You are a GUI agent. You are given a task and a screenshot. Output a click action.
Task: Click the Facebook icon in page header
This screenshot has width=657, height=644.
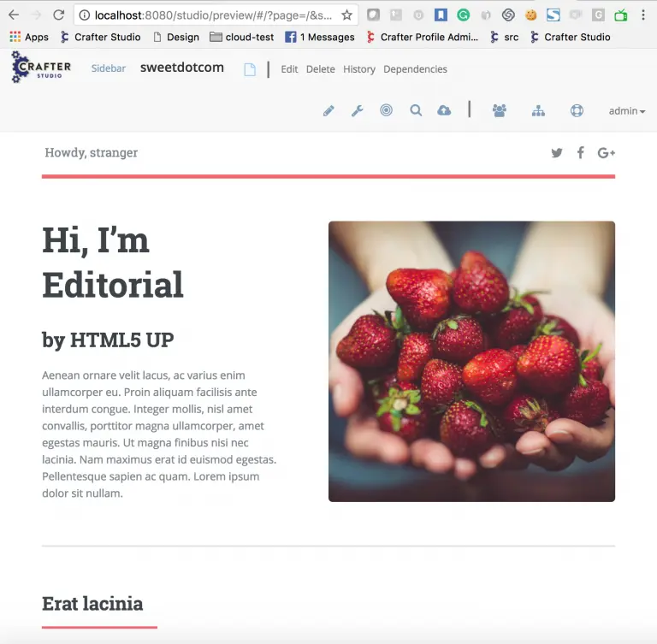tap(580, 153)
